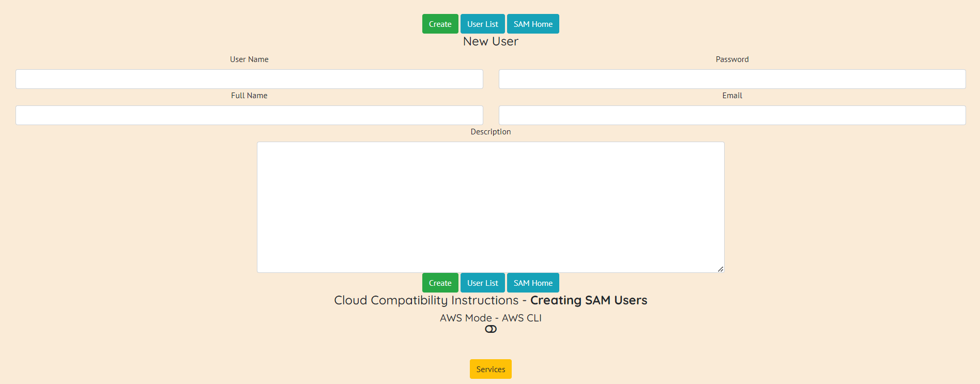Click the Full Name text box
This screenshot has height=384, width=980.
coord(249,115)
